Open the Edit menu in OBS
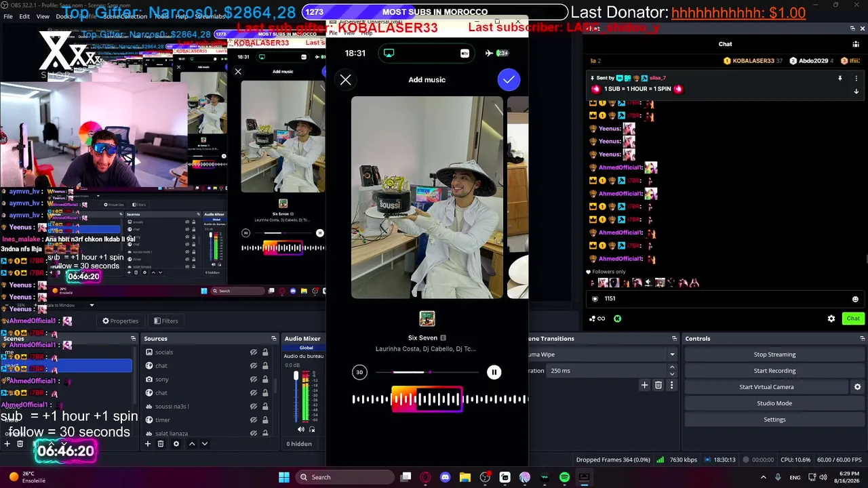This screenshot has height=488, width=868. [x=24, y=16]
